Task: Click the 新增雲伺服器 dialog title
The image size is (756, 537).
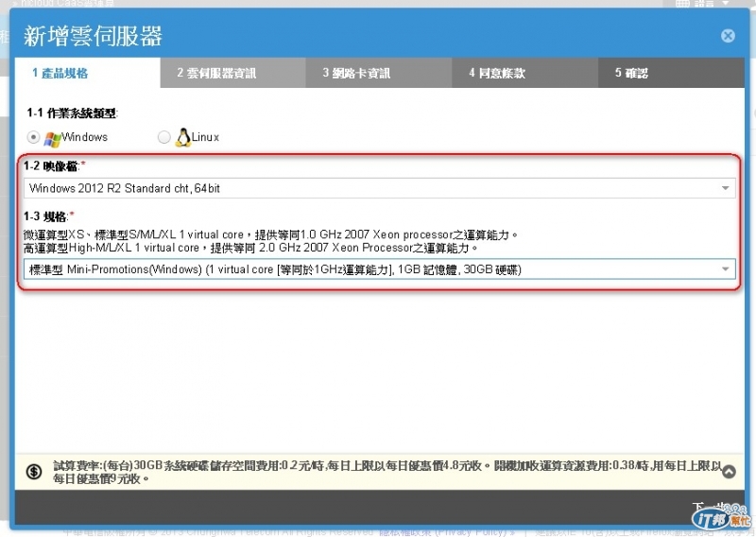Action: [93, 36]
